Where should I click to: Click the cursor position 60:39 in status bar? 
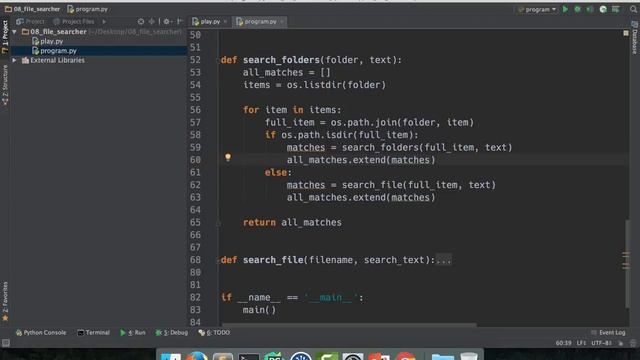(563, 343)
